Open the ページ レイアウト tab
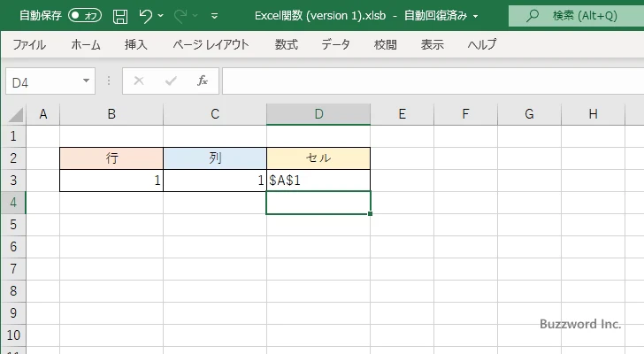The height and width of the screenshot is (354, 644). click(211, 44)
